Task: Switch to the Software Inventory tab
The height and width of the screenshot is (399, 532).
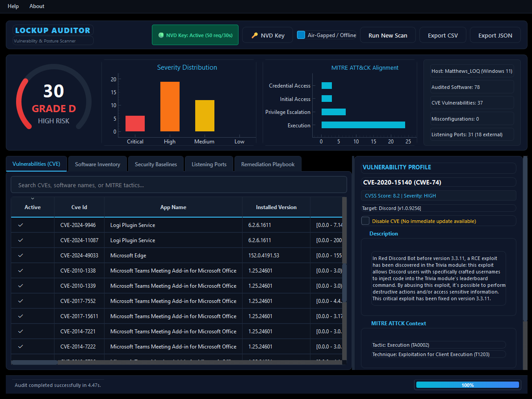Action: 98,164
